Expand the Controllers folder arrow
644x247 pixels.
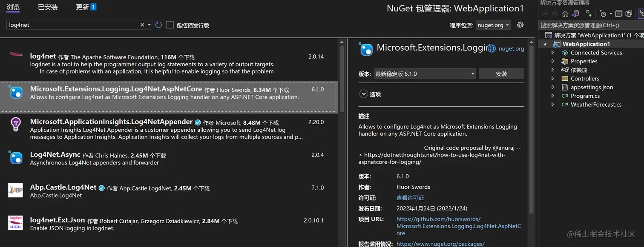point(553,79)
